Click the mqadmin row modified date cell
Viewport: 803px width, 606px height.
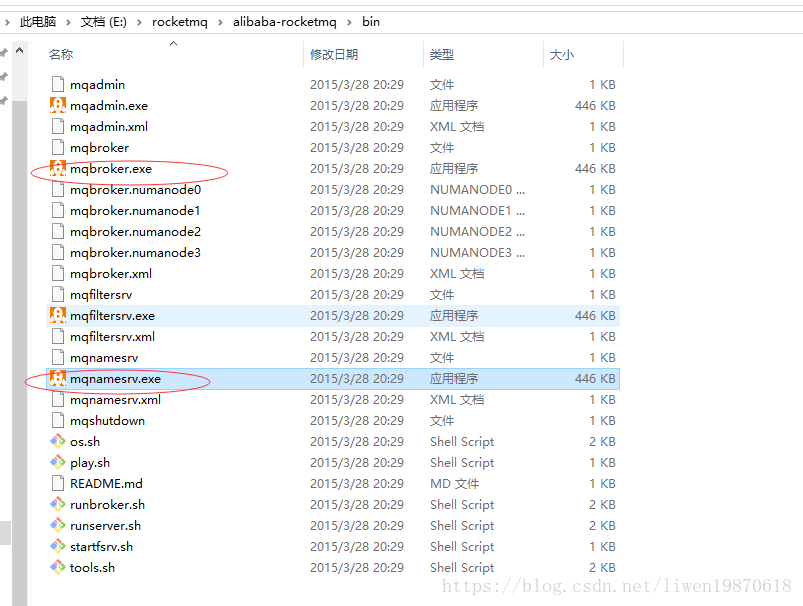click(357, 85)
